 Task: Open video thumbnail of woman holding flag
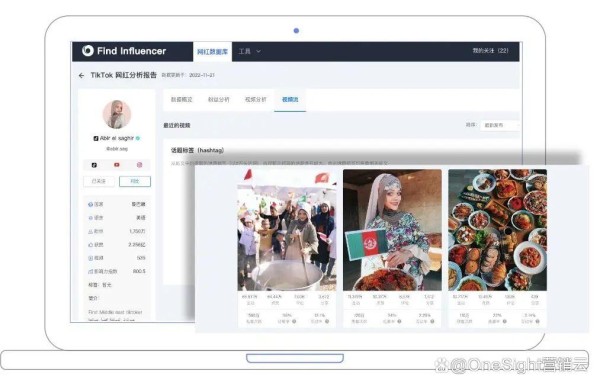click(392, 230)
